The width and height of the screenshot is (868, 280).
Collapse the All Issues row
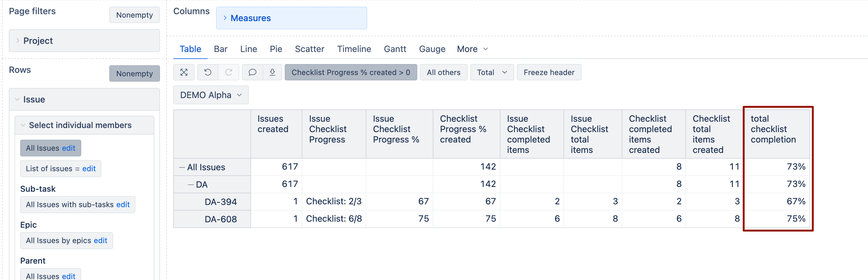point(182,167)
